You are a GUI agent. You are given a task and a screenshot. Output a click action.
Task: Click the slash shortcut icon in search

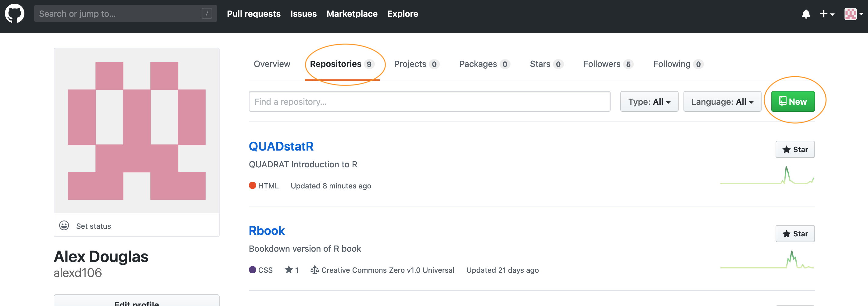[x=206, y=13]
